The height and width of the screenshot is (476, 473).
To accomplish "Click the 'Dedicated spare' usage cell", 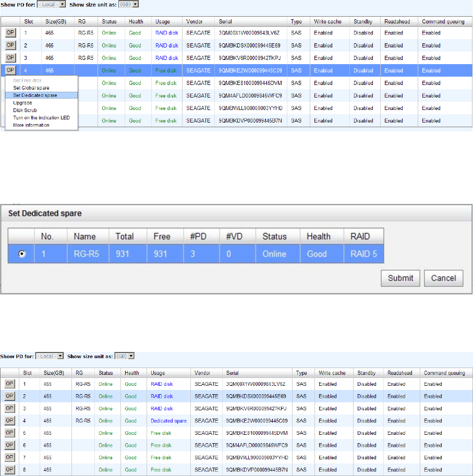I will pos(168,421).
